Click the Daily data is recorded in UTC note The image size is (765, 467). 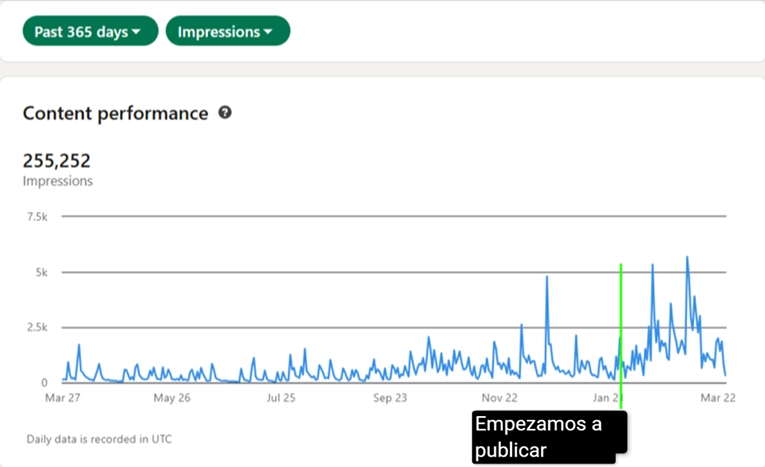click(99, 439)
